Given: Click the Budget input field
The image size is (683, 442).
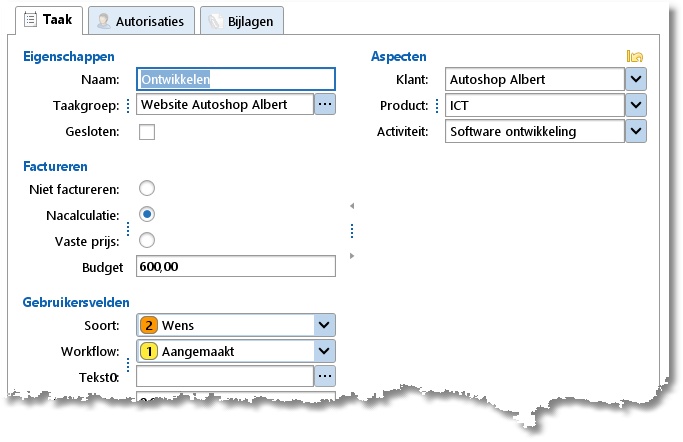Looking at the screenshot, I should 236,267.
